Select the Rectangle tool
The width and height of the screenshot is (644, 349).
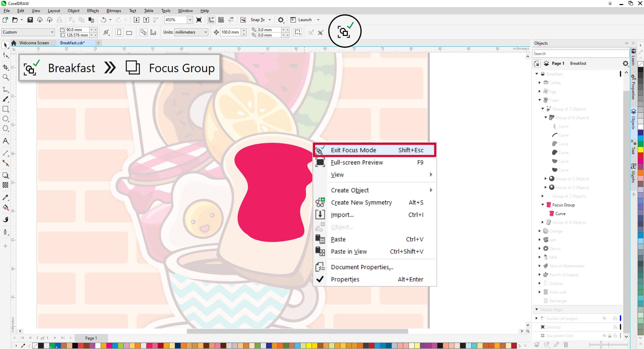(x=5, y=109)
